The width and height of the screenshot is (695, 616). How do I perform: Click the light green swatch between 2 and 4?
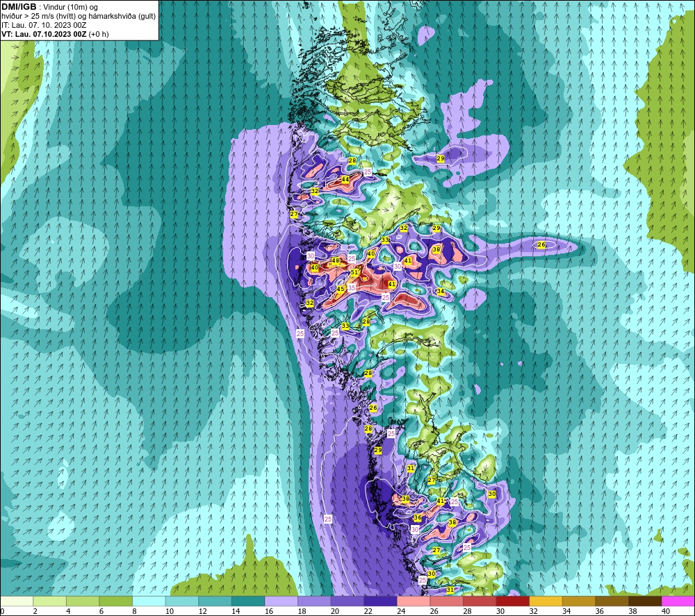point(49,601)
